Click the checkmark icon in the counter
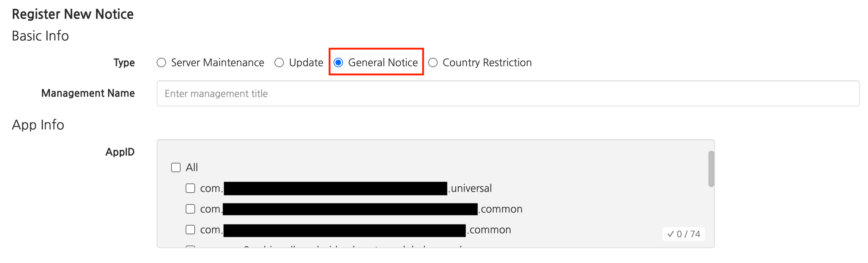868x263 pixels. point(670,234)
